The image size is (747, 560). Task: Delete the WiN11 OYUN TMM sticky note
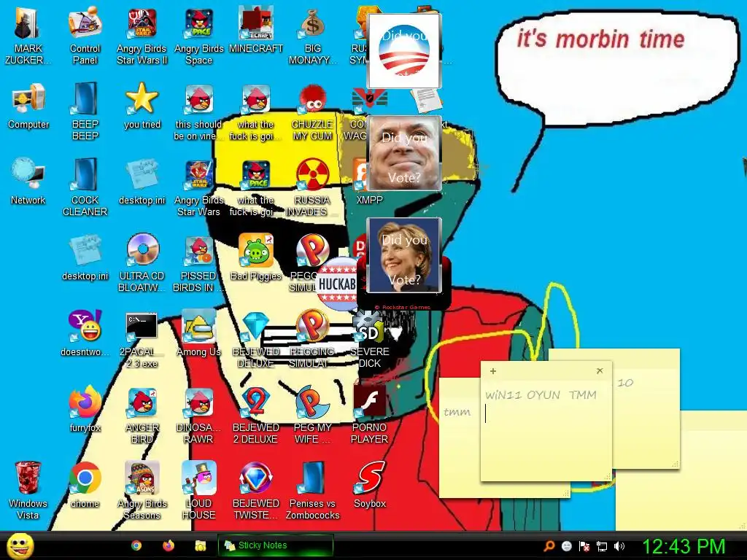click(600, 370)
